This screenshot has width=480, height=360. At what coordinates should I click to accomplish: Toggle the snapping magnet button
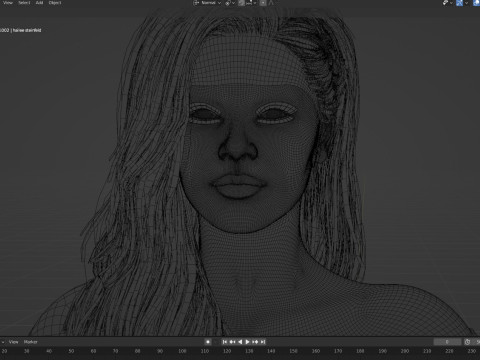tap(242, 3)
